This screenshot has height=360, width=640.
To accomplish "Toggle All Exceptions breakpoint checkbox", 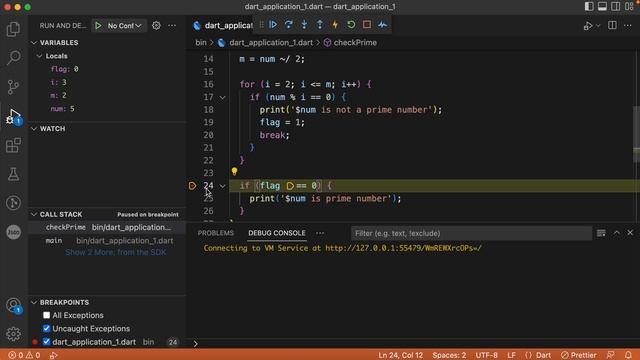I will tap(47, 315).
